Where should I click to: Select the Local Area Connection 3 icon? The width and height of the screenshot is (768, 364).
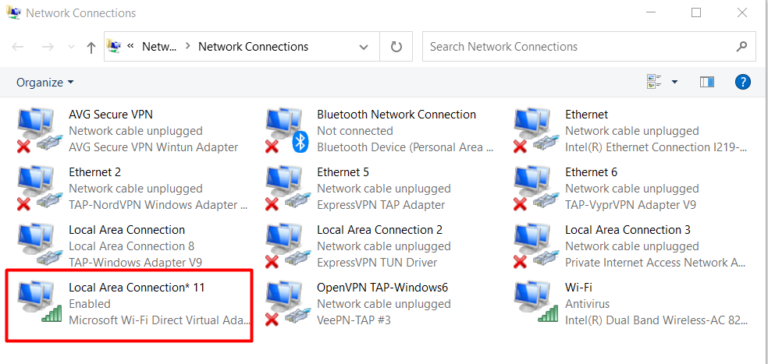pos(536,246)
